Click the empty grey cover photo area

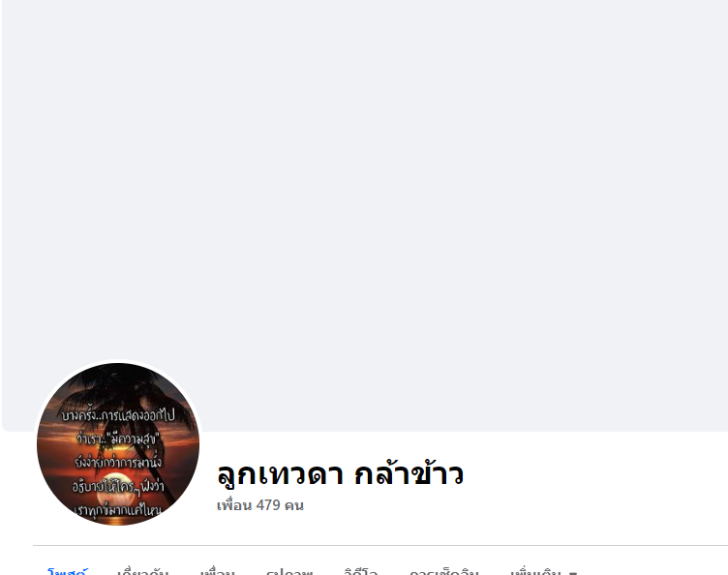click(365, 186)
